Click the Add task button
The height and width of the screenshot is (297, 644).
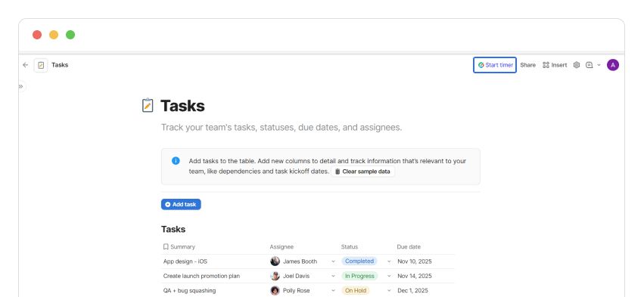(181, 204)
